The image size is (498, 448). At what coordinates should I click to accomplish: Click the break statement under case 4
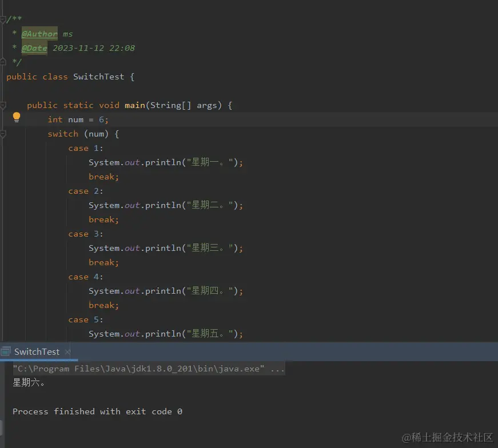pyautogui.click(x=103, y=306)
